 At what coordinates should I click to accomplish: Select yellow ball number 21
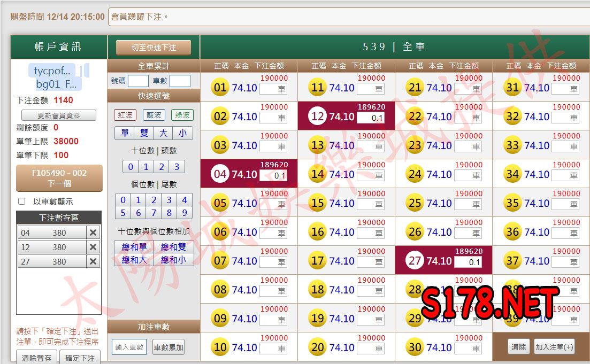(415, 88)
